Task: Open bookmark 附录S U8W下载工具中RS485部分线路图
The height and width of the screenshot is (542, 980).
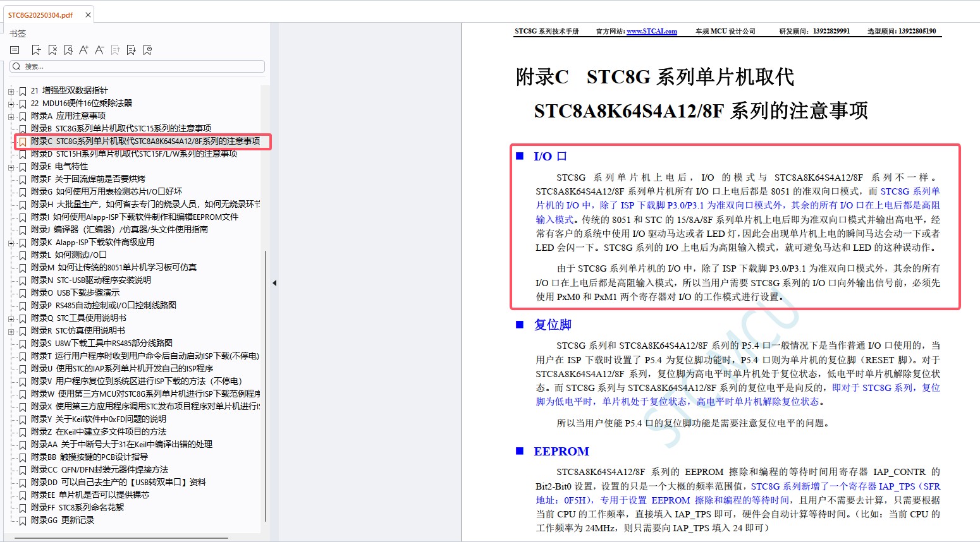Action: (x=101, y=344)
